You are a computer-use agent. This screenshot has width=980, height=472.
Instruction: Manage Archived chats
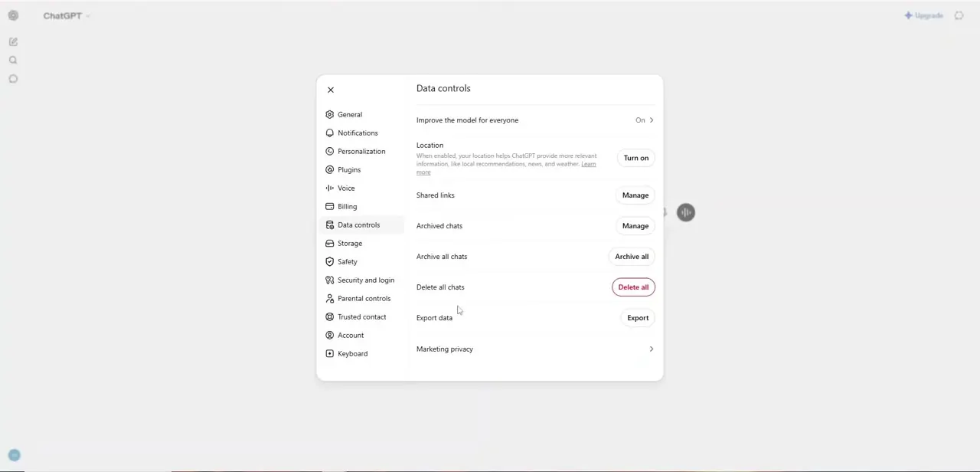tap(635, 226)
